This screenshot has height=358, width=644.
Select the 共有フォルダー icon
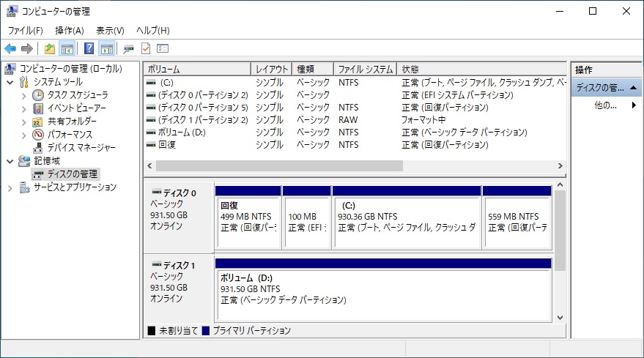pos(37,122)
